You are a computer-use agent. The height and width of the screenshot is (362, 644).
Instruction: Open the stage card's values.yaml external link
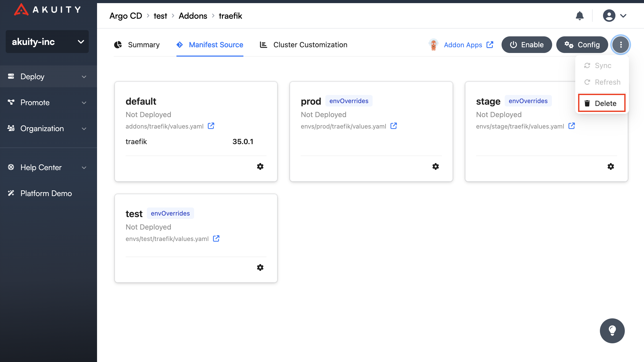[572, 126]
